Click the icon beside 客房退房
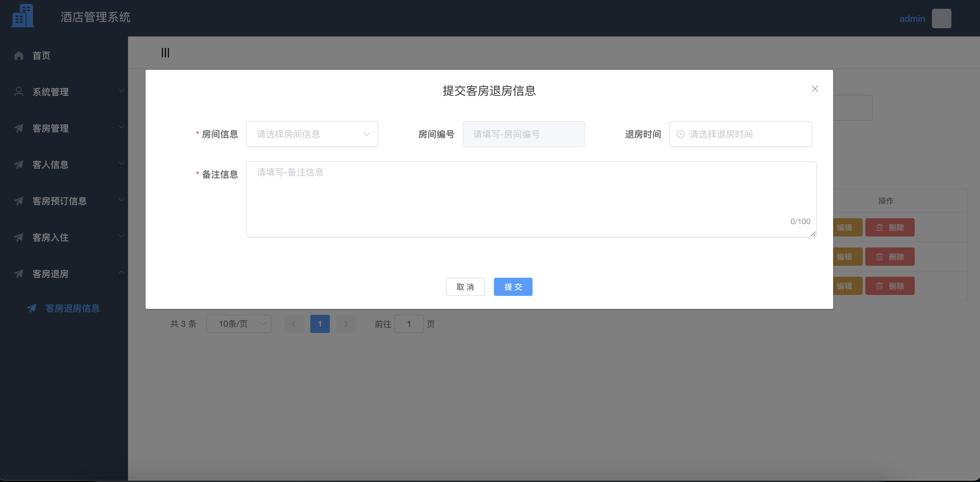The height and width of the screenshot is (482, 980). tap(18, 274)
